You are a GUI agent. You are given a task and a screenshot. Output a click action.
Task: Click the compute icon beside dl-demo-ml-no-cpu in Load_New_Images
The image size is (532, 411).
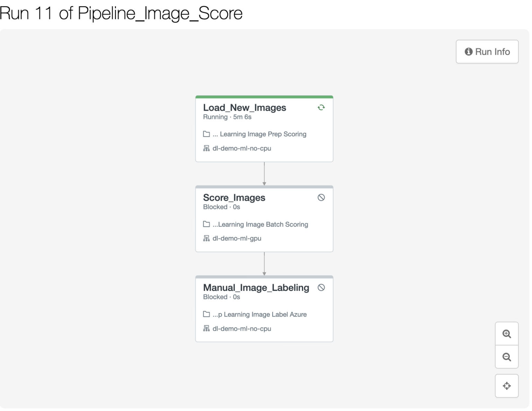[x=206, y=148]
